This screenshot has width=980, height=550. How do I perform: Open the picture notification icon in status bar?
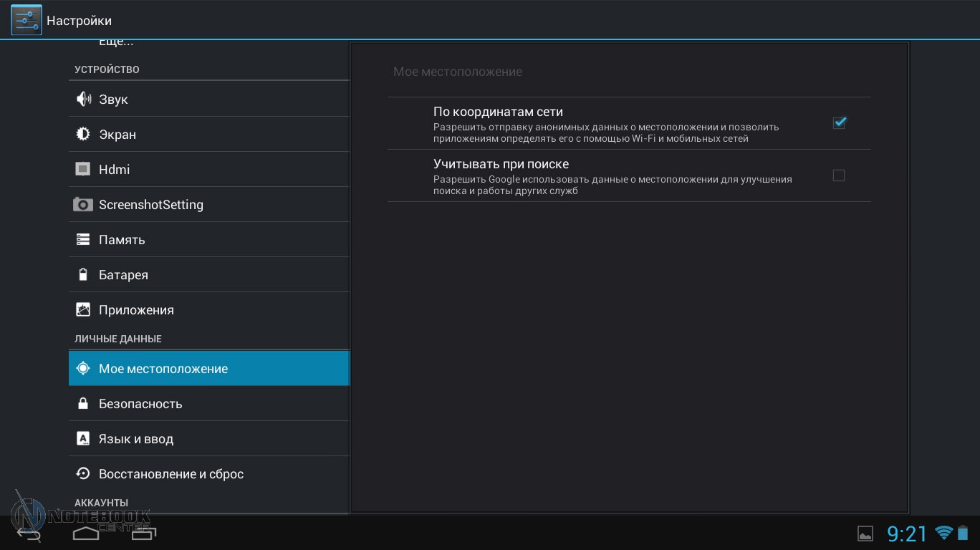[865, 534]
